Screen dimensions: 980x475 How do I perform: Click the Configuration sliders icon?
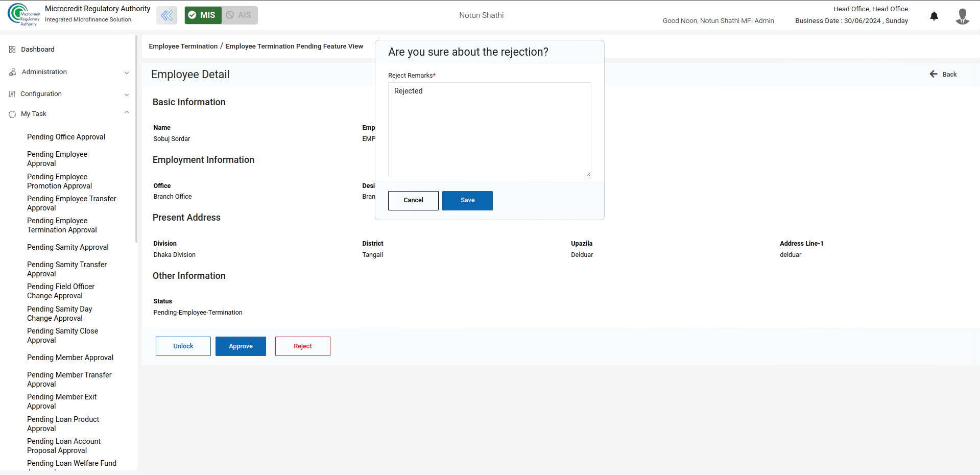coord(12,94)
